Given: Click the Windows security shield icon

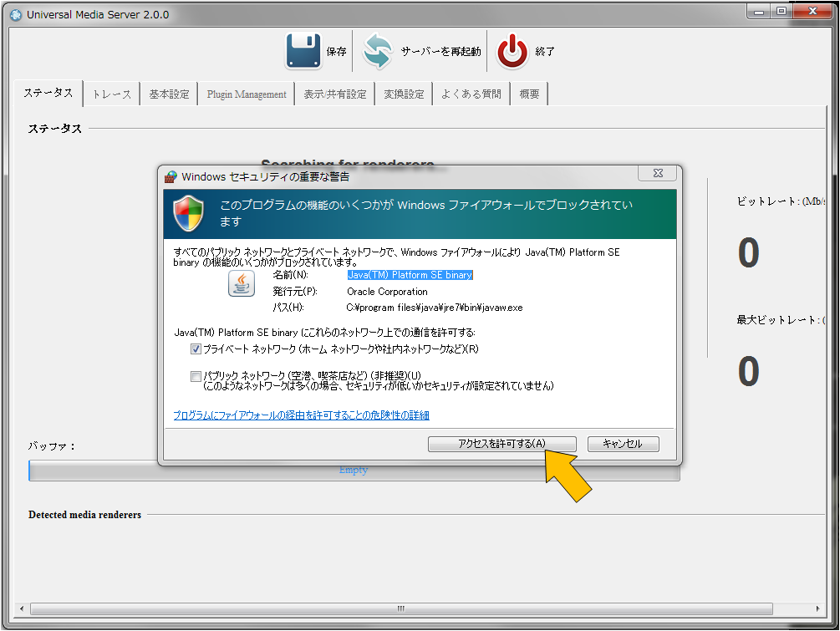Looking at the screenshot, I should (189, 213).
